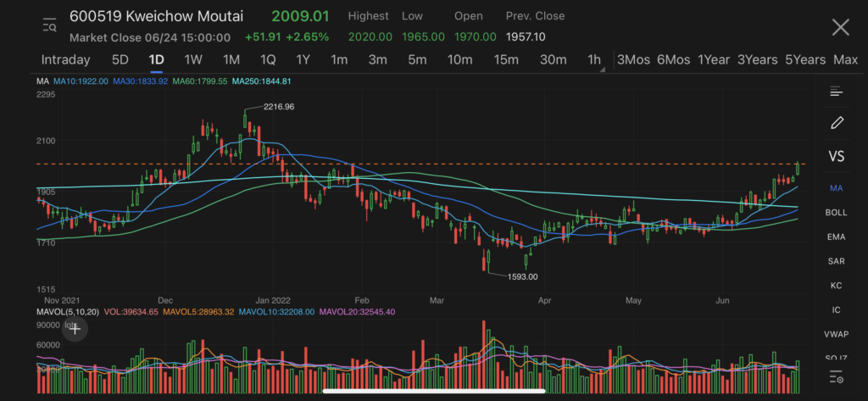Click the Highest 2020.00 value
The image size is (868, 401).
pos(370,37)
